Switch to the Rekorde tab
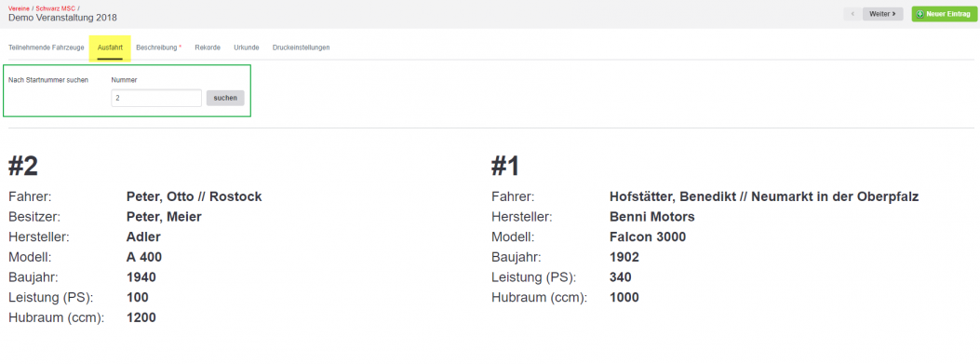The height and width of the screenshot is (364, 980). (x=208, y=47)
